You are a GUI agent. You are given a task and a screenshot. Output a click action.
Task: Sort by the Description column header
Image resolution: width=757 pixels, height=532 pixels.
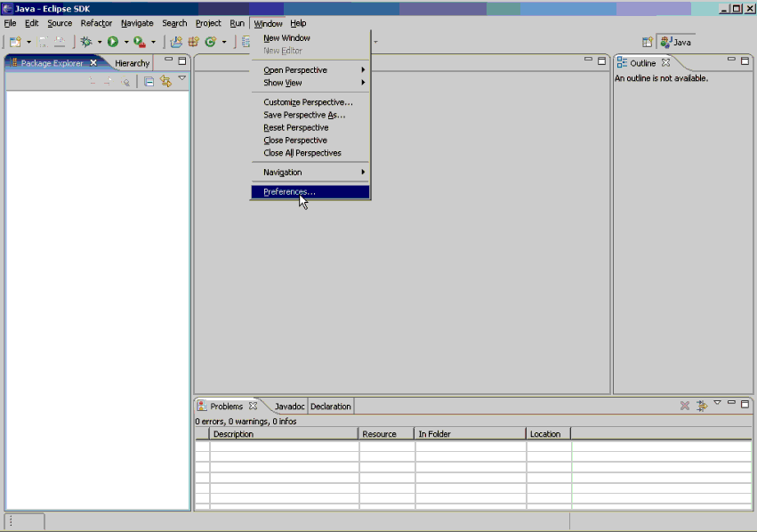[x=284, y=434]
